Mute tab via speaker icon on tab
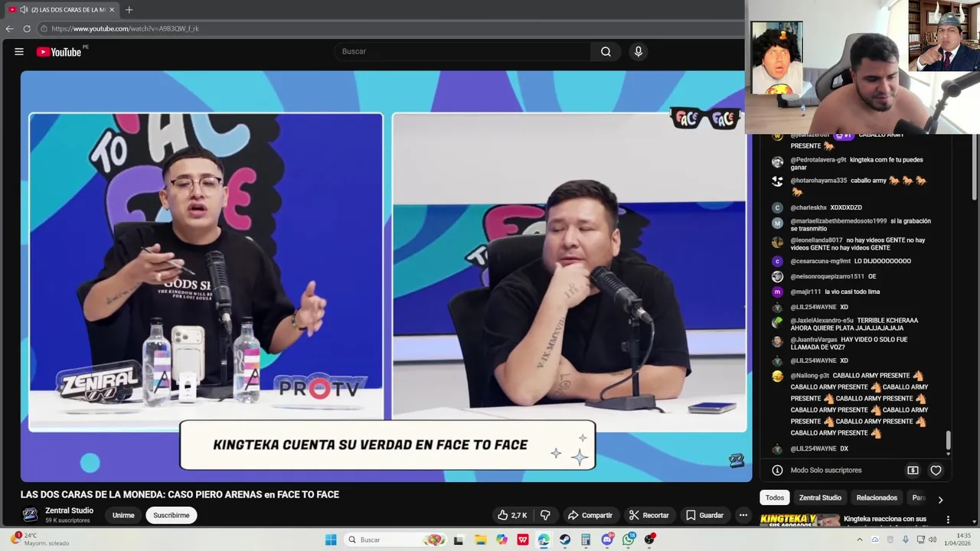 pos(23,10)
